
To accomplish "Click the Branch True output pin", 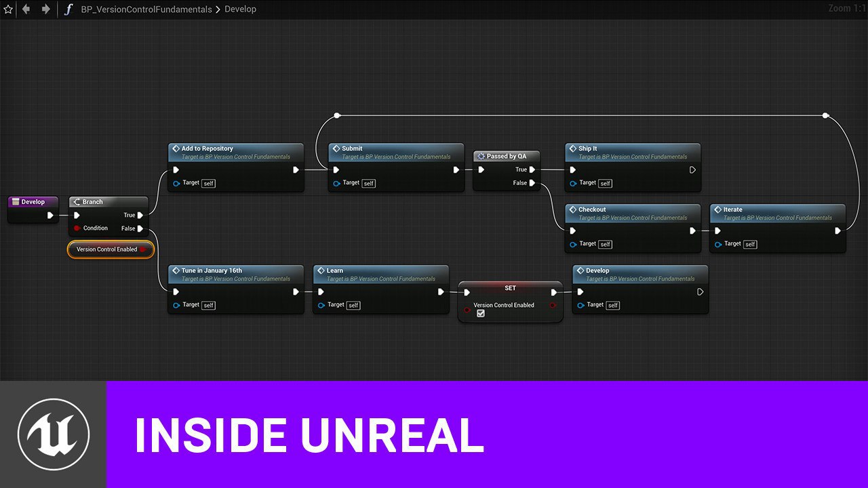I will [140, 216].
